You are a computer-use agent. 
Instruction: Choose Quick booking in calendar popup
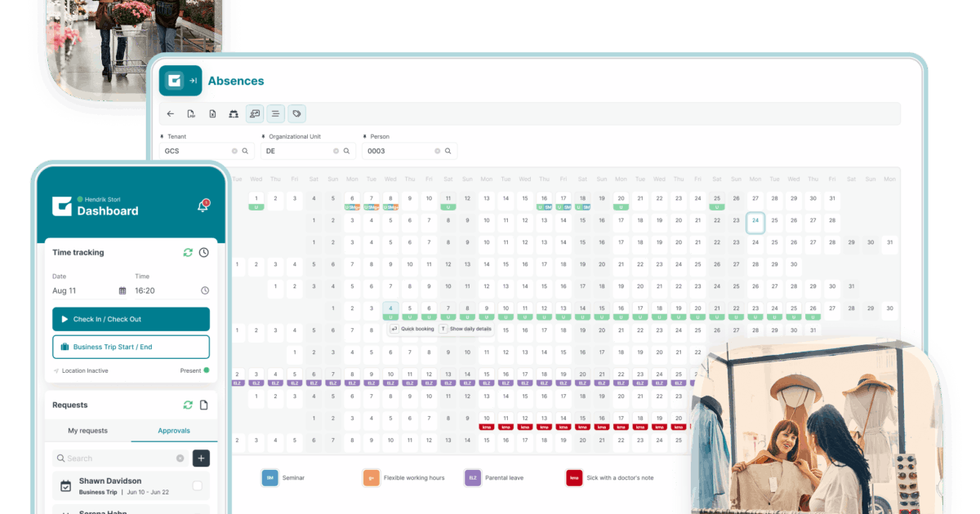pyautogui.click(x=412, y=329)
